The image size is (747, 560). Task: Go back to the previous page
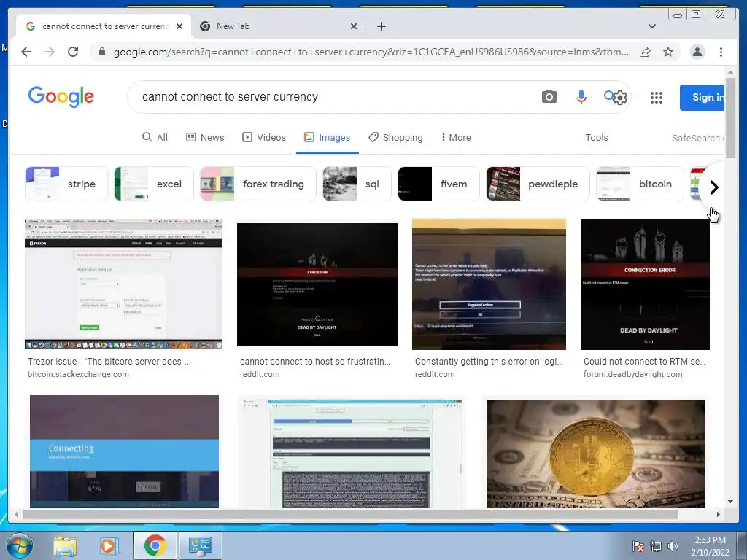pyautogui.click(x=26, y=52)
